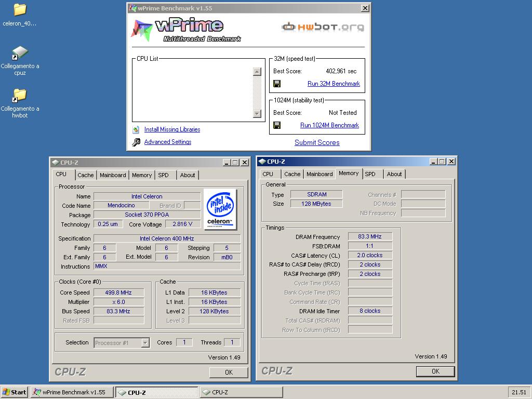This screenshot has width=532, height=399.
Task: Open Mainboard tab in right CPU-Z window
Action: coord(320,174)
